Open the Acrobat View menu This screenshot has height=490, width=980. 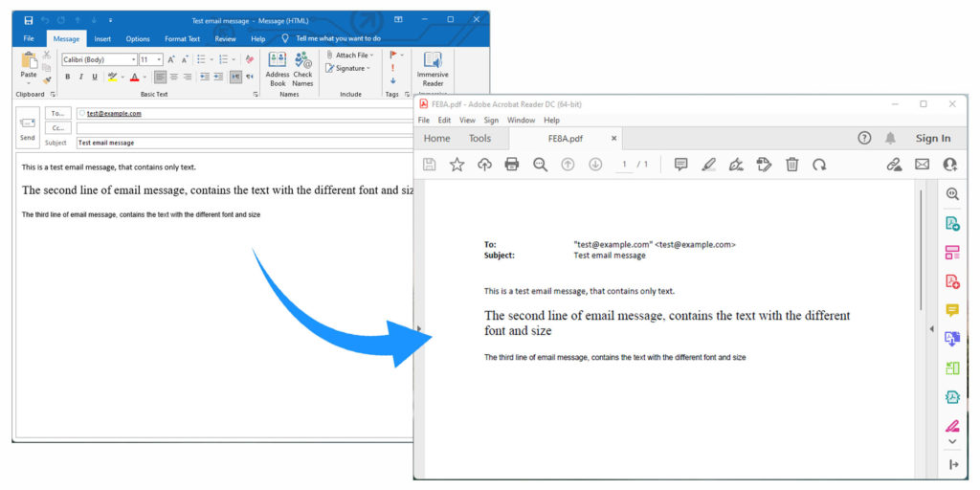pos(467,120)
